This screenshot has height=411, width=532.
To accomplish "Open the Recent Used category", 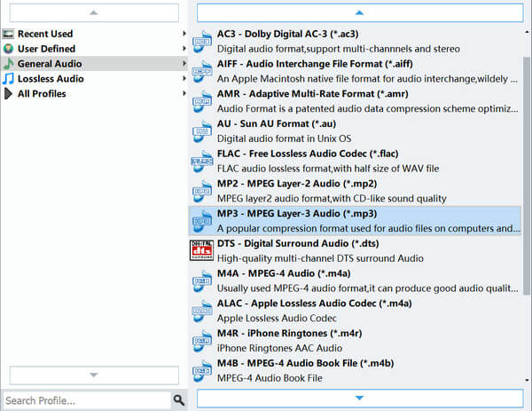I will click(x=94, y=34).
